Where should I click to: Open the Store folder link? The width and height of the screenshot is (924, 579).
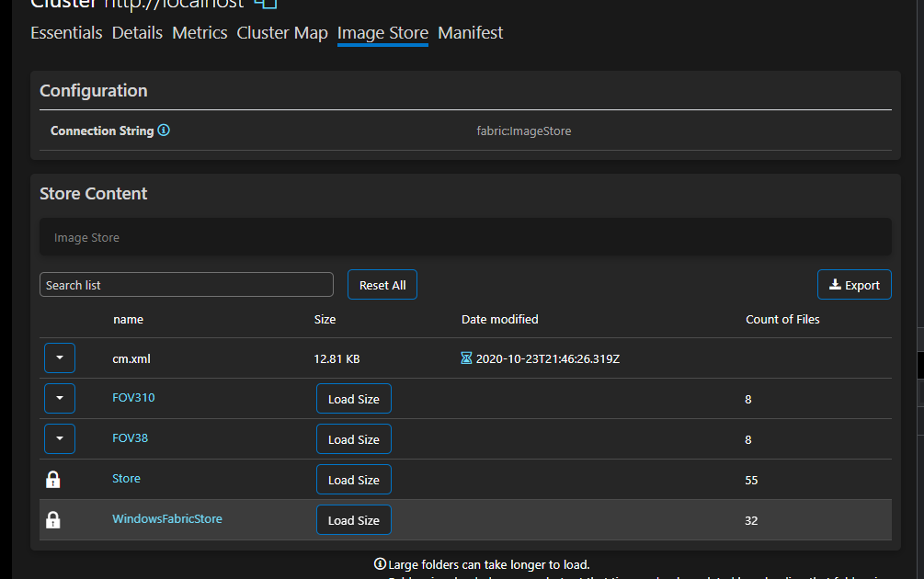point(126,479)
